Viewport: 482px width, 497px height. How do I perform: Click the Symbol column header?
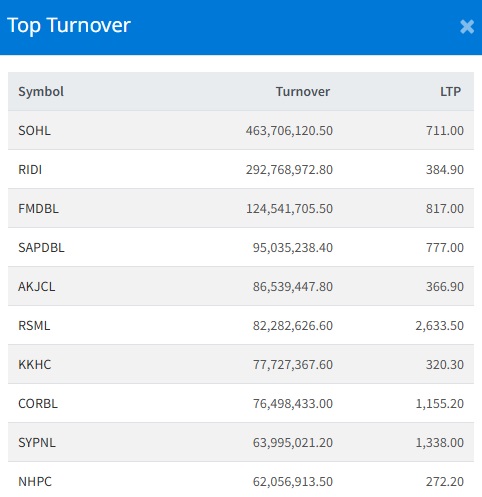(41, 92)
